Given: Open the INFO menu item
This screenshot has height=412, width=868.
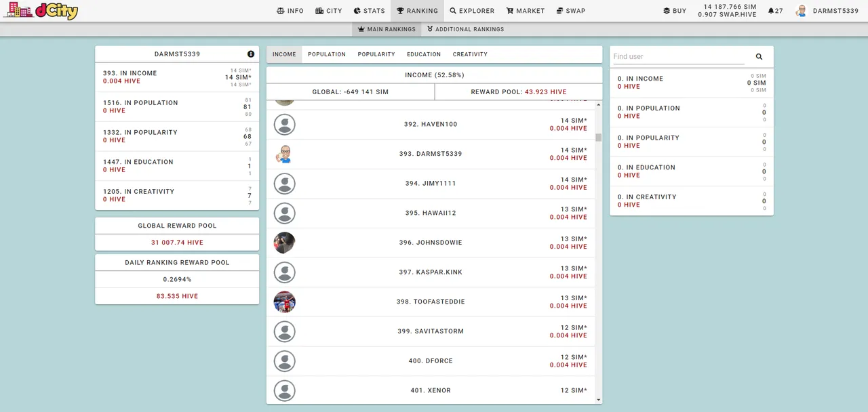Looking at the screenshot, I should pos(290,11).
